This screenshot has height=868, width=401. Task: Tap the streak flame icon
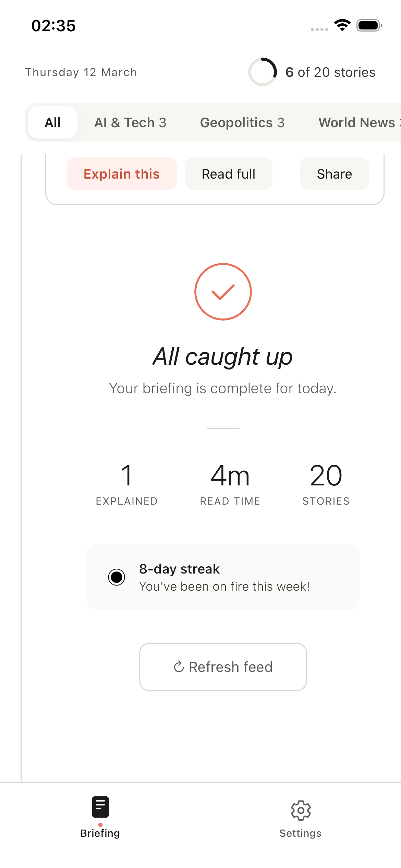(117, 577)
